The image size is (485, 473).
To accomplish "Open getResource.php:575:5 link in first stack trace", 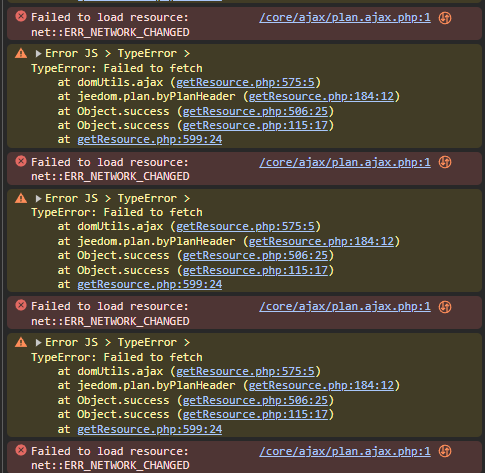I will click(x=245, y=82).
